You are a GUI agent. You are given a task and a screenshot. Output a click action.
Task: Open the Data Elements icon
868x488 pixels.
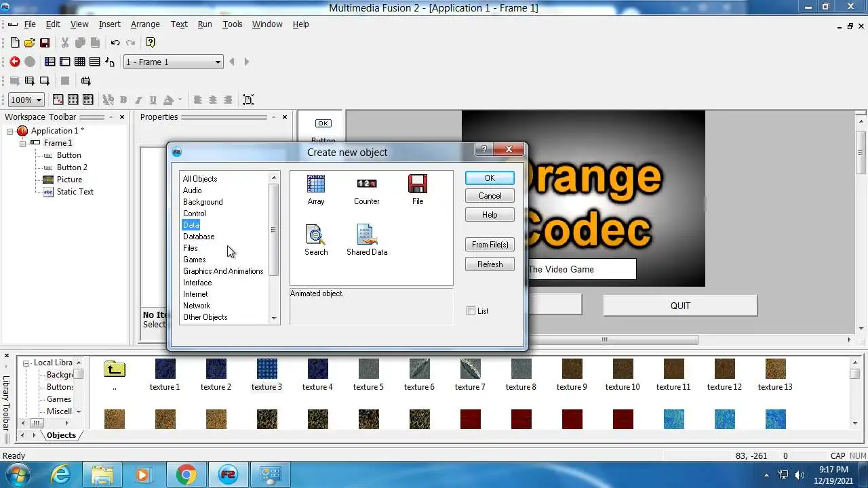(x=110, y=62)
